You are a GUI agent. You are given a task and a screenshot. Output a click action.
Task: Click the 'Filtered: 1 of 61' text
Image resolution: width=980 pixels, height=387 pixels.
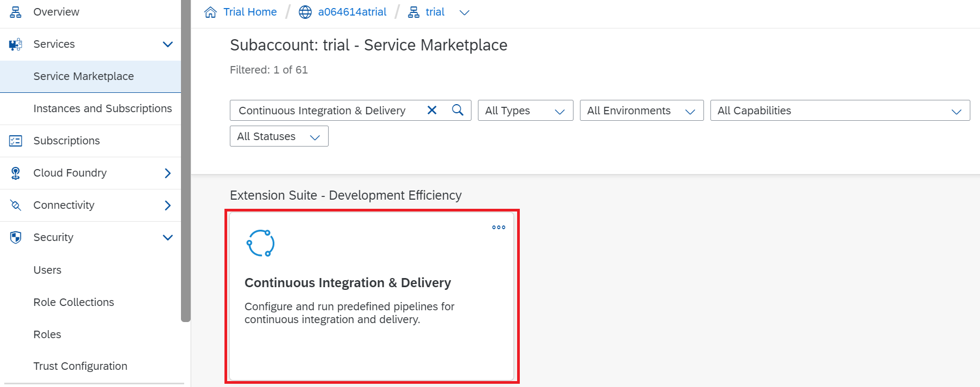pos(268,70)
